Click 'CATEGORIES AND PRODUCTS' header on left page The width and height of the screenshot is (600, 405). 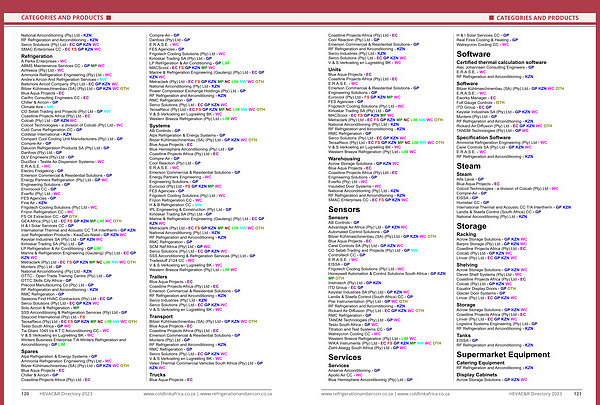62,18
